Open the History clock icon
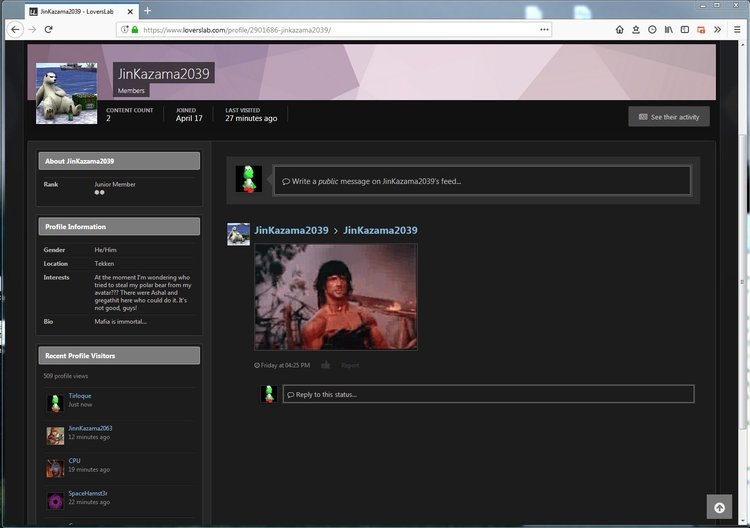This screenshot has height=528, width=750. pyautogui.click(x=652, y=30)
